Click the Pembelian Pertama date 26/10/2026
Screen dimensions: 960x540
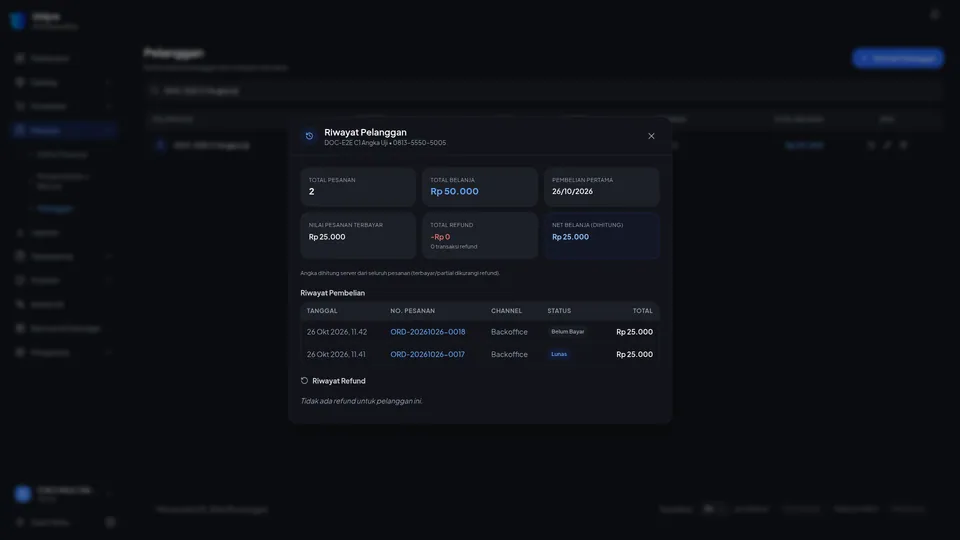[x=572, y=192]
